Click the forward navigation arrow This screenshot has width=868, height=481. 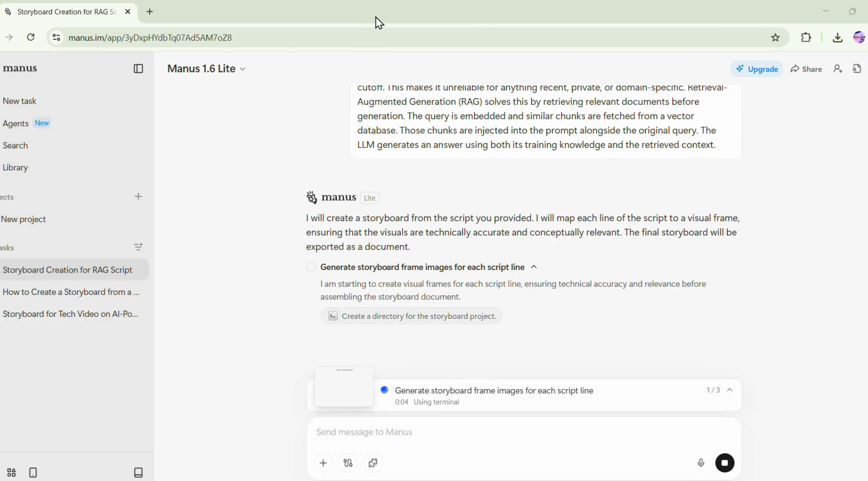click(9, 38)
